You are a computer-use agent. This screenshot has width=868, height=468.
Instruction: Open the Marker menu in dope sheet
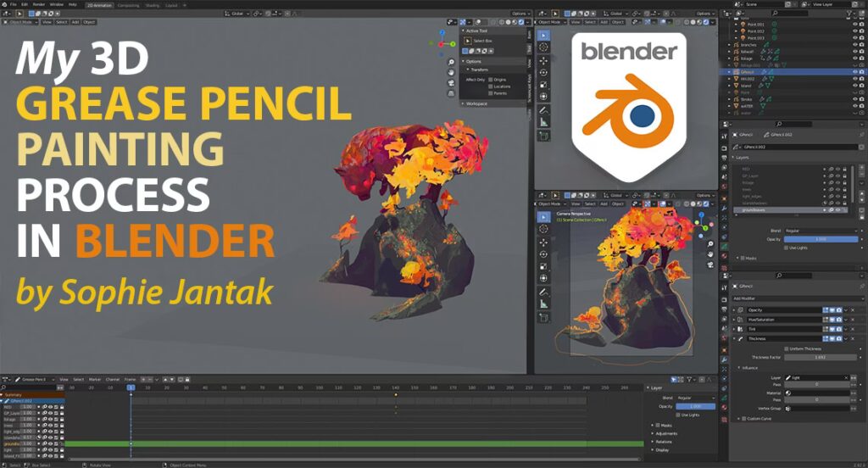95,379
